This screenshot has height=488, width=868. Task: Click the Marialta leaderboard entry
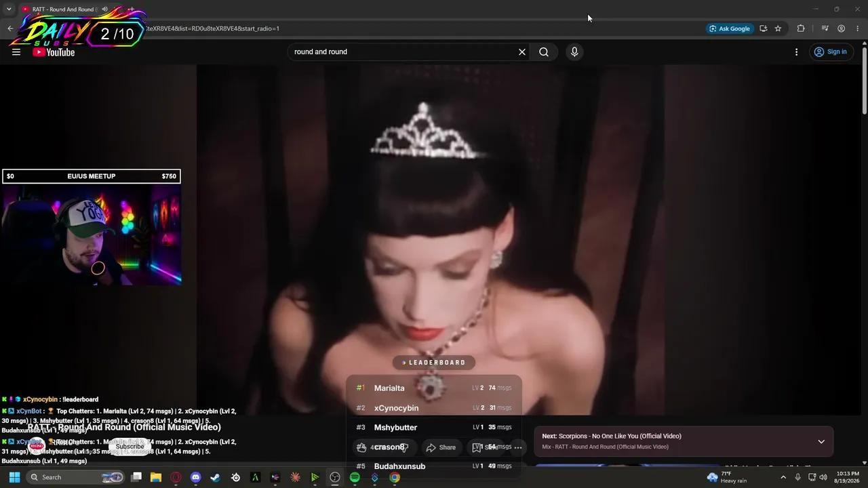(x=434, y=388)
